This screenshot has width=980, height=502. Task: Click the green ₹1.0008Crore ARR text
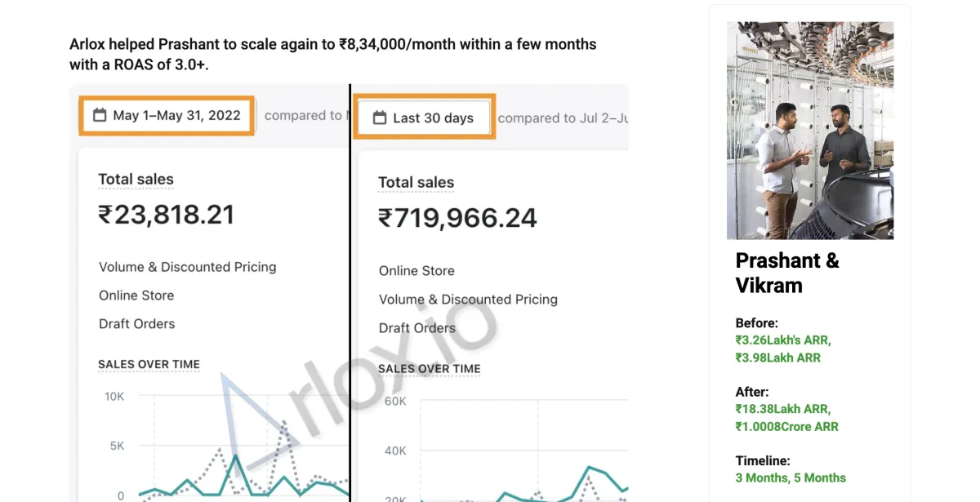pos(786,426)
